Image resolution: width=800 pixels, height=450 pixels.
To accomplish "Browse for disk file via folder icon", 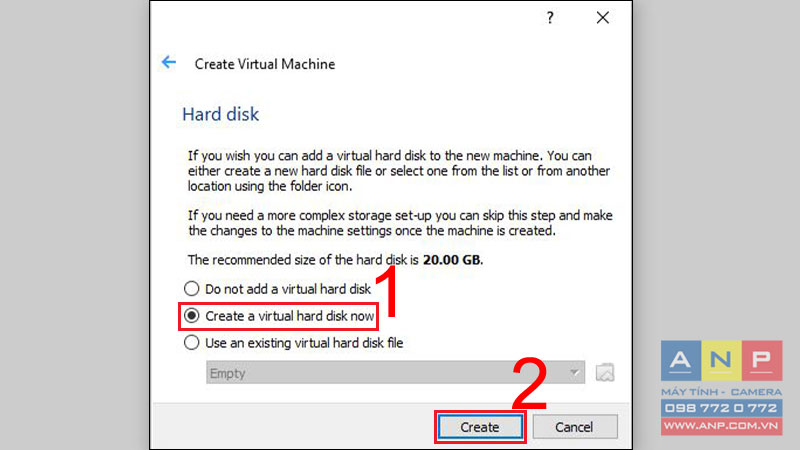I will click(x=605, y=372).
